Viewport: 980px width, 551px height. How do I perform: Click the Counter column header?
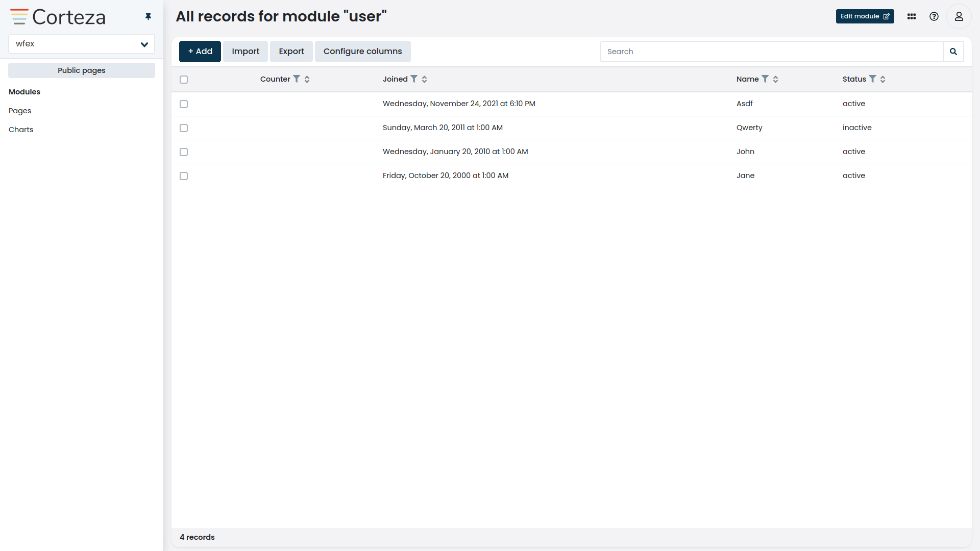click(x=275, y=79)
